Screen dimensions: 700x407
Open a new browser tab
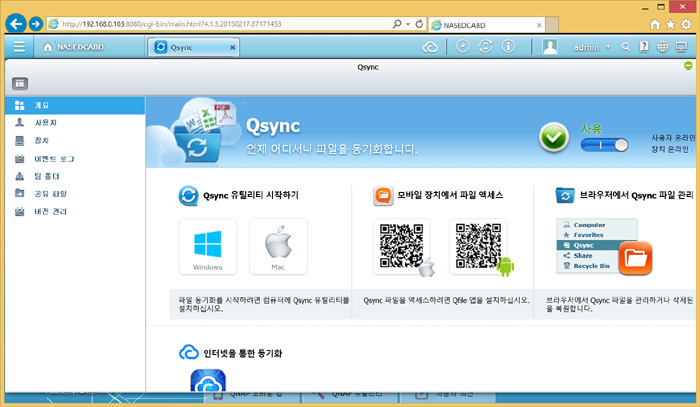tap(552, 25)
